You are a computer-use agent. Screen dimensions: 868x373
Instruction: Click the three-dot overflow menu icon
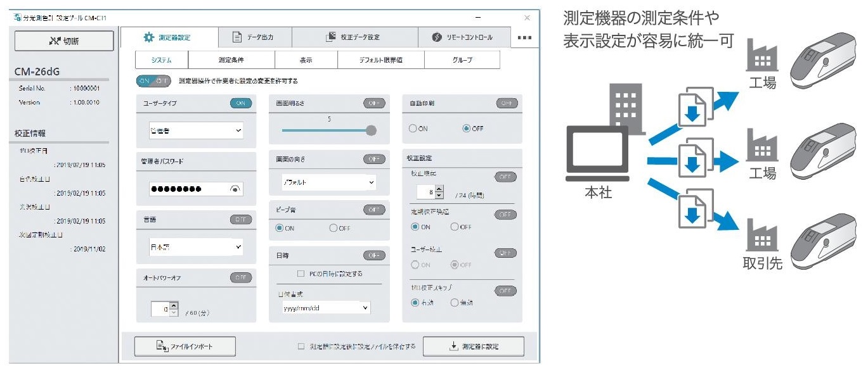pyautogui.click(x=524, y=37)
